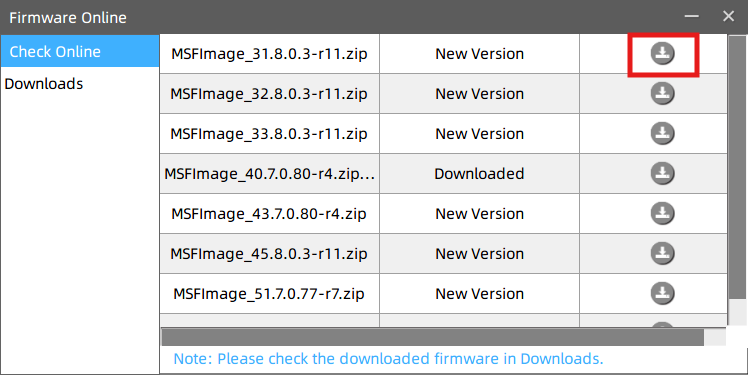Click the vertical scrollbar of firmware list
Screen dimensions: 748x375
click(x=737, y=167)
